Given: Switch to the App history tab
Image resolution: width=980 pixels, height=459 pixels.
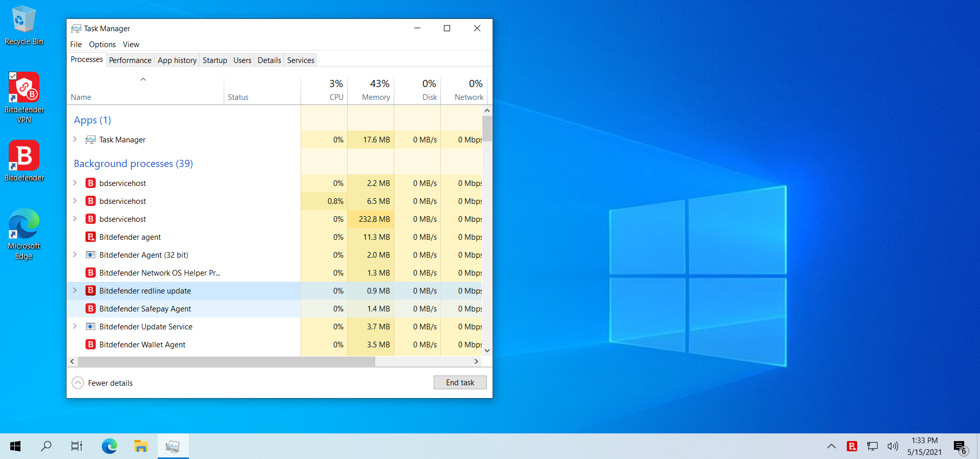Looking at the screenshot, I should pyautogui.click(x=177, y=60).
